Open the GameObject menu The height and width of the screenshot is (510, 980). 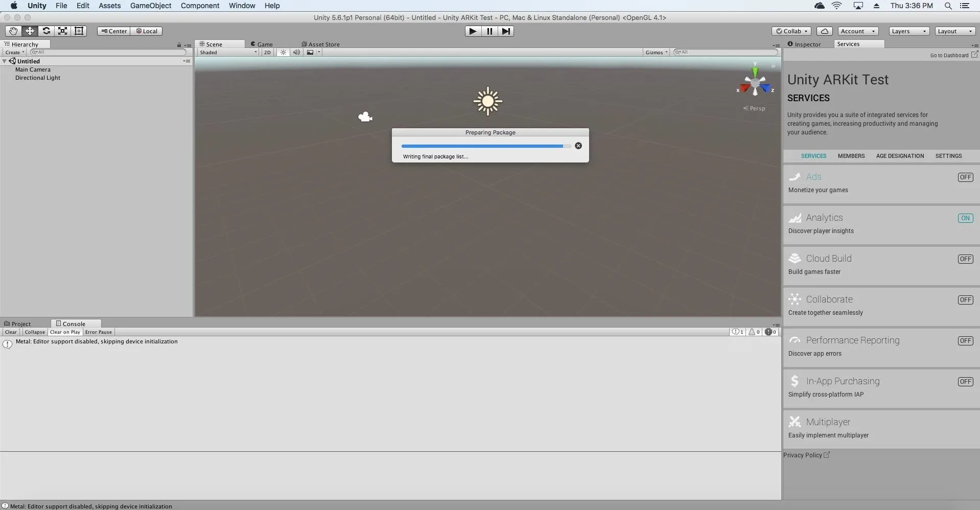click(151, 6)
